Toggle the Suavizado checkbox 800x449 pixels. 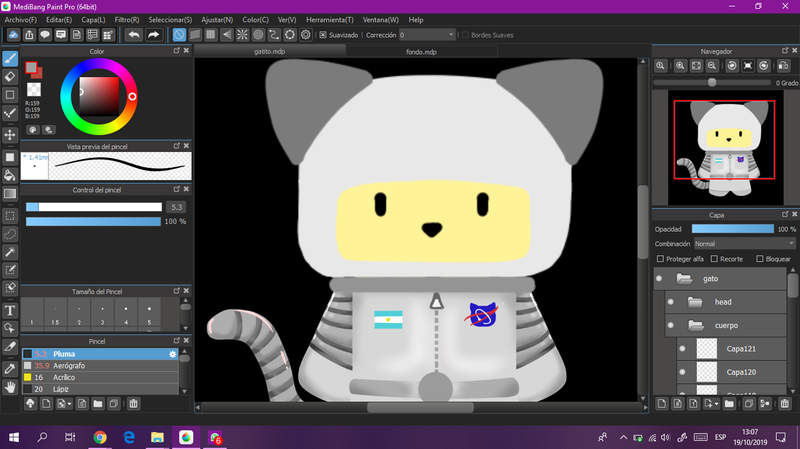[x=322, y=35]
